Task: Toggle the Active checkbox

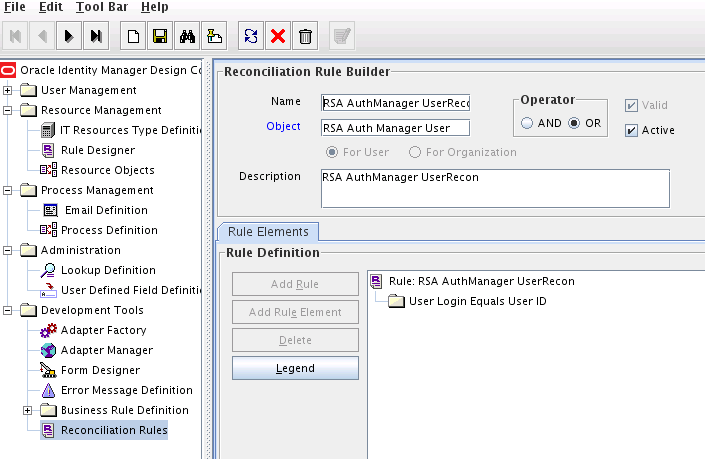Action: click(x=631, y=130)
